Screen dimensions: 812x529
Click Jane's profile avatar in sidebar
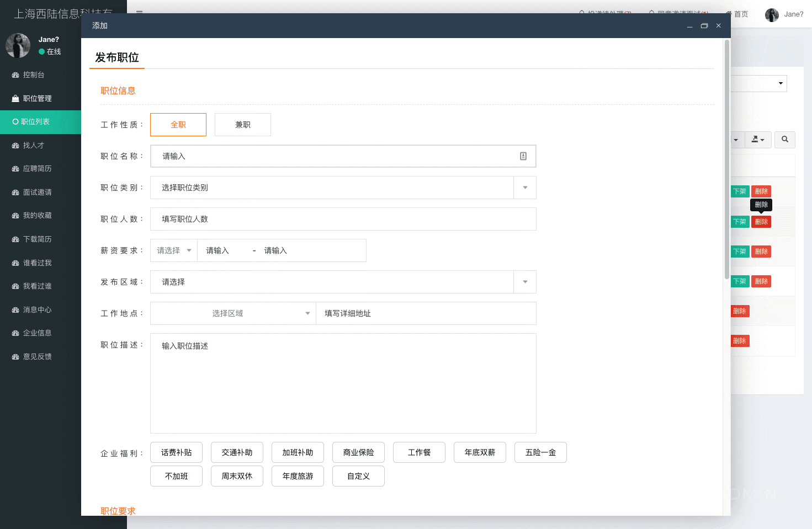(x=18, y=45)
